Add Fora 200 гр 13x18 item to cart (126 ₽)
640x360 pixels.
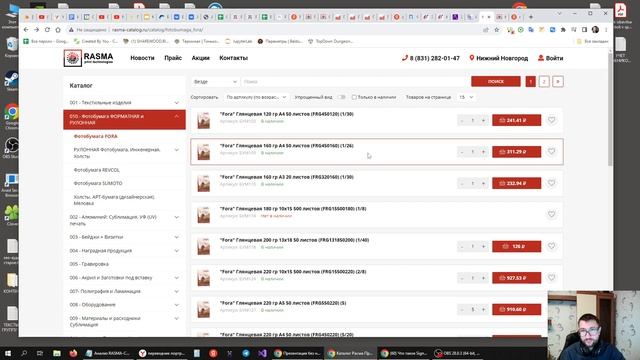click(x=516, y=246)
